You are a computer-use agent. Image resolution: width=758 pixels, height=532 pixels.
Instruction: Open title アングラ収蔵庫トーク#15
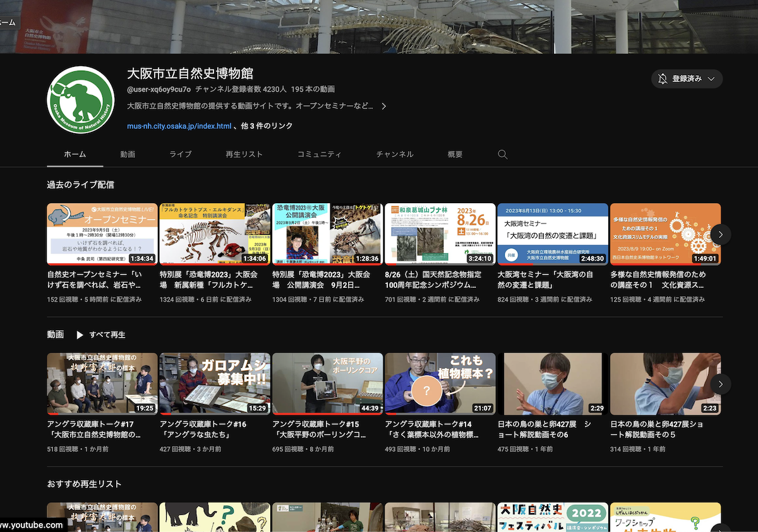(x=319, y=430)
